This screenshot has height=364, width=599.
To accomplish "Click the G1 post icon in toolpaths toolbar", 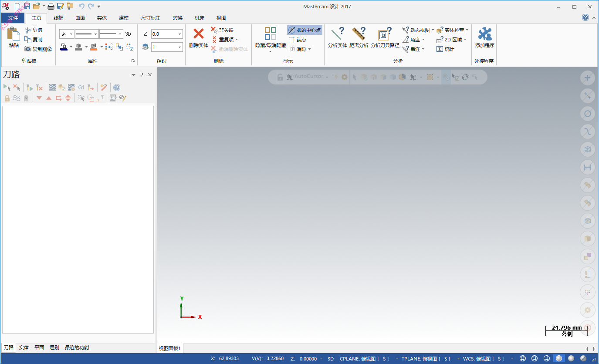I will click(81, 88).
